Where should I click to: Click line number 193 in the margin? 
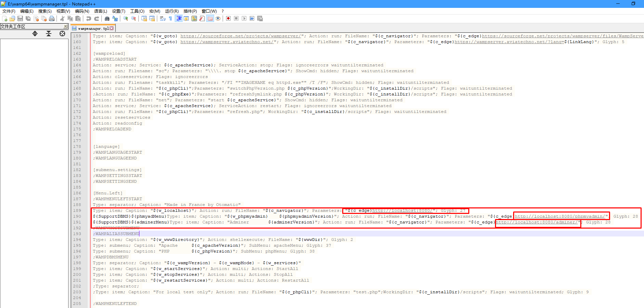77,234
